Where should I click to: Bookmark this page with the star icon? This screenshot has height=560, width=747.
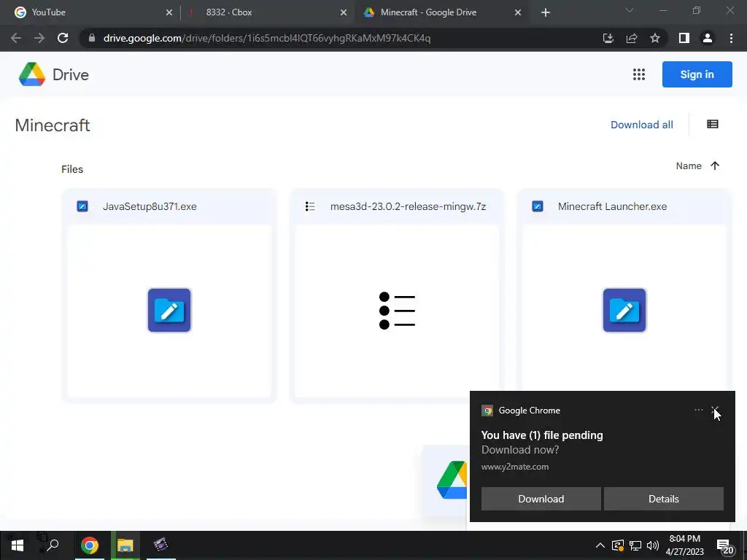(x=655, y=38)
